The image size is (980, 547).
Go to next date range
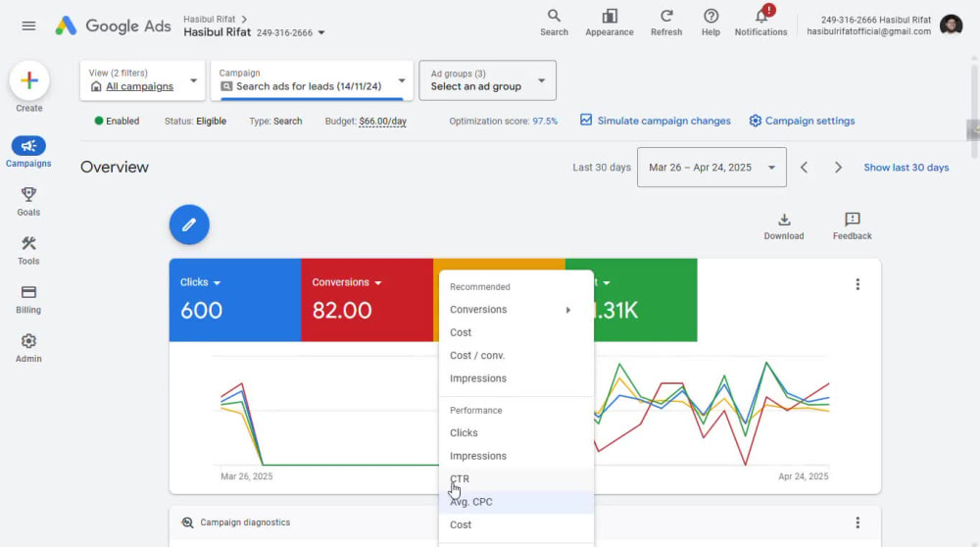tap(838, 168)
